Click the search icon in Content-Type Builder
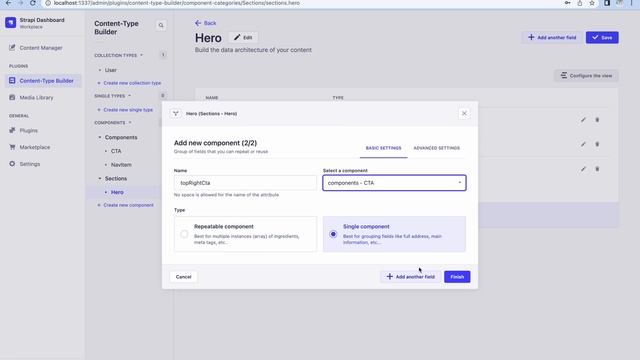The width and height of the screenshot is (640, 360). [x=161, y=25]
